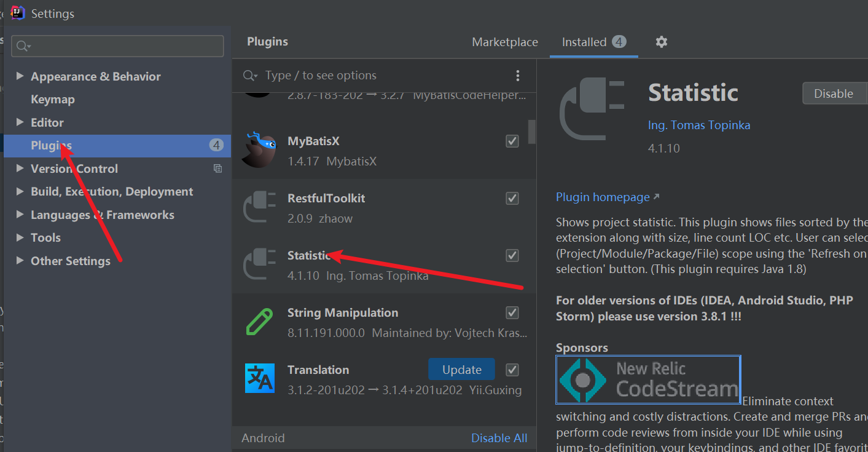Click Update button for Translation plugin
868x452 pixels.
[x=461, y=370]
